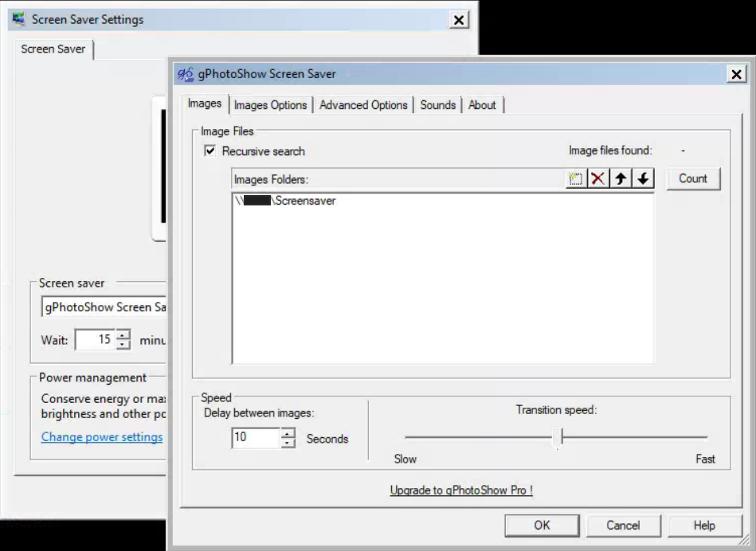Switch to the Images Options tab

click(271, 105)
